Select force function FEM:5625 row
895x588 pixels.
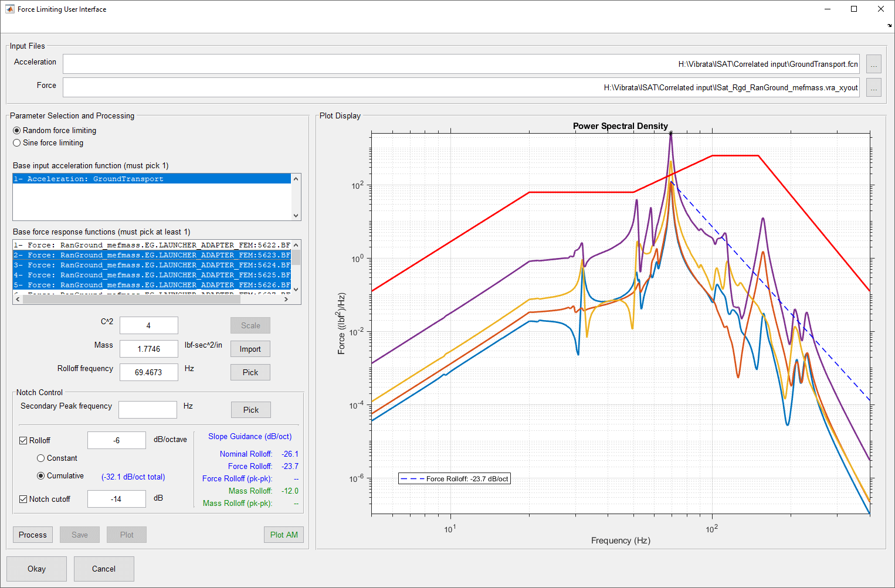point(152,275)
